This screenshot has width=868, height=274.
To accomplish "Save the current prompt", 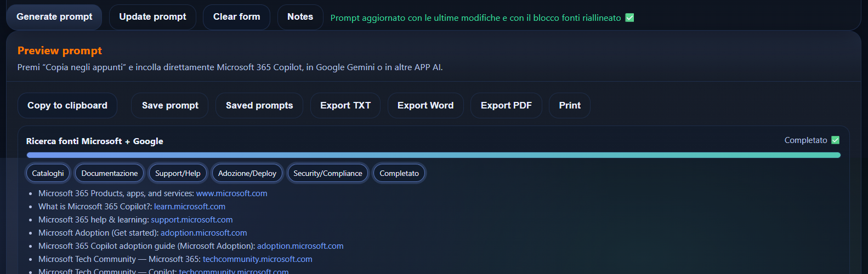I will point(170,105).
